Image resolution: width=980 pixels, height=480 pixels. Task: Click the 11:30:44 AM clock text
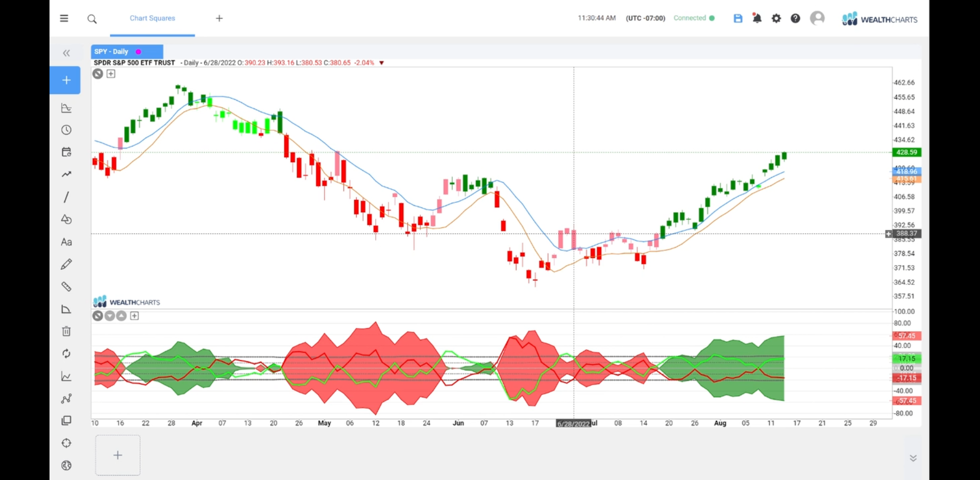[x=597, y=18]
